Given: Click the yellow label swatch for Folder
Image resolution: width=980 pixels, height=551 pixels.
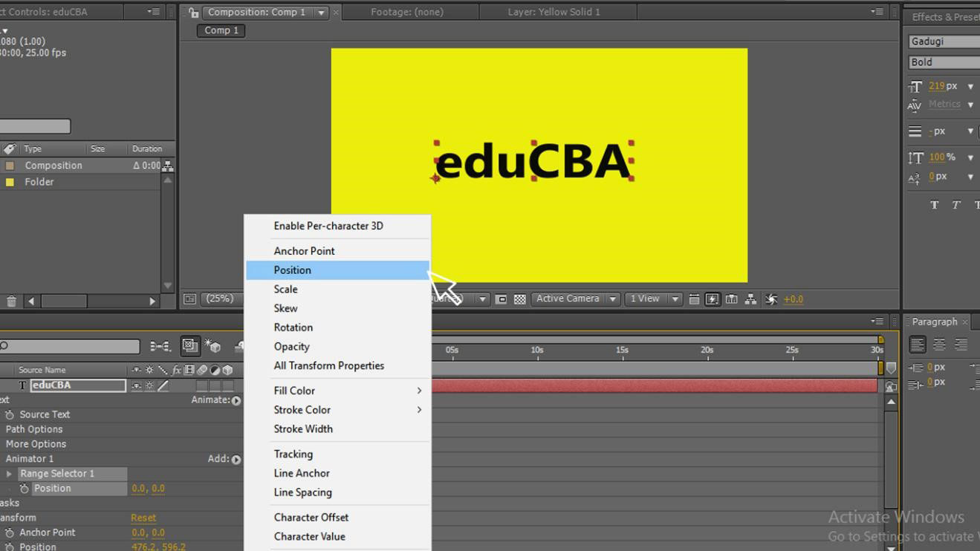Looking at the screenshot, I should tap(10, 182).
